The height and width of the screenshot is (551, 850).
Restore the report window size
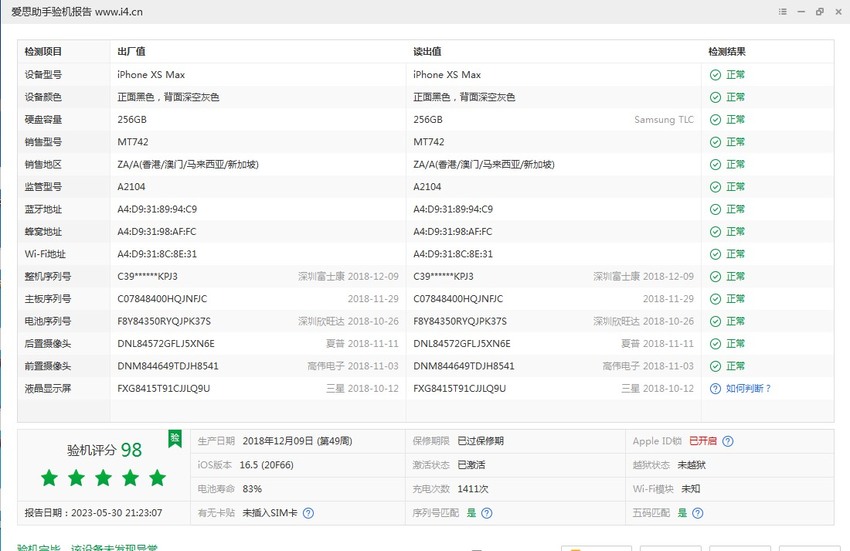click(x=820, y=11)
